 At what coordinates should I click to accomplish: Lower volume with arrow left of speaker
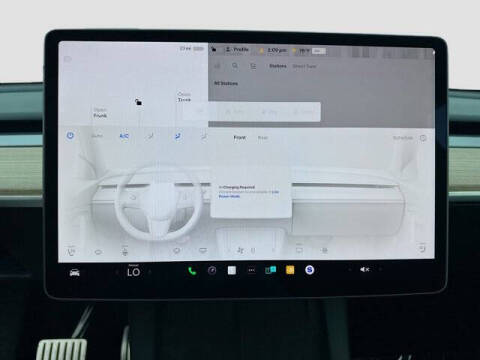pos(349,269)
